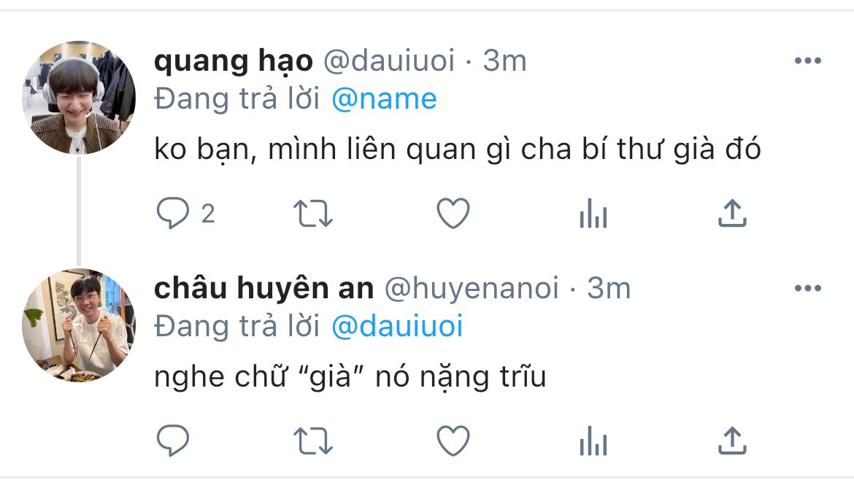Like the tweet from @dauiuoi
The height and width of the screenshot is (504, 854).
click(x=453, y=213)
